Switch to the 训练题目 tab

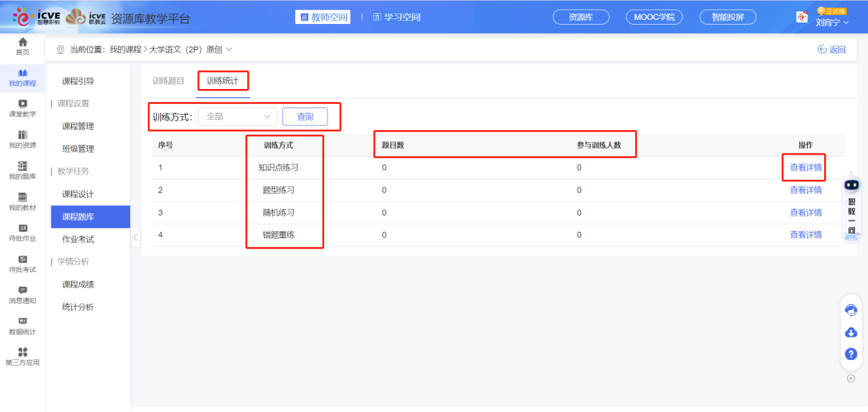pos(169,81)
